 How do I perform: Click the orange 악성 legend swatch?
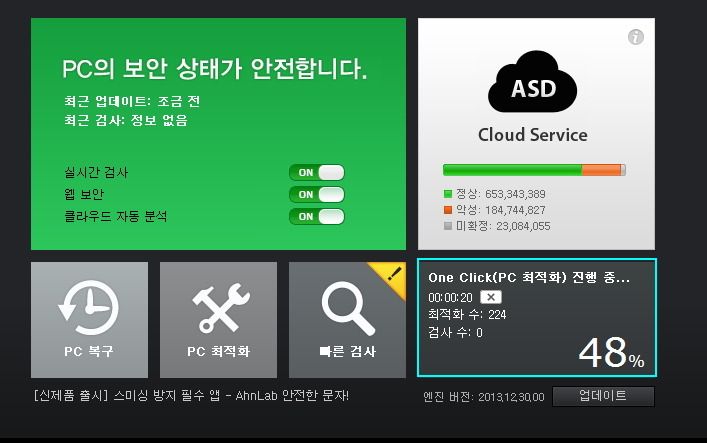448,210
